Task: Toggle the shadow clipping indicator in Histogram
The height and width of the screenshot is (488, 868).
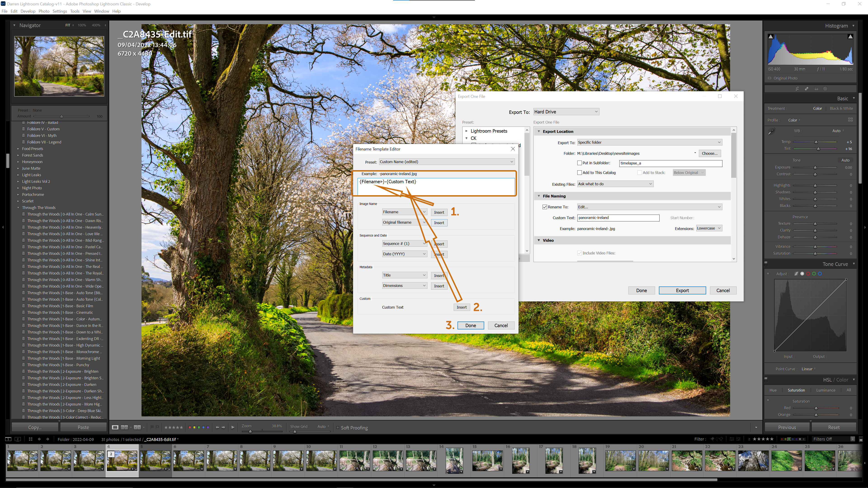Action: (x=771, y=36)
